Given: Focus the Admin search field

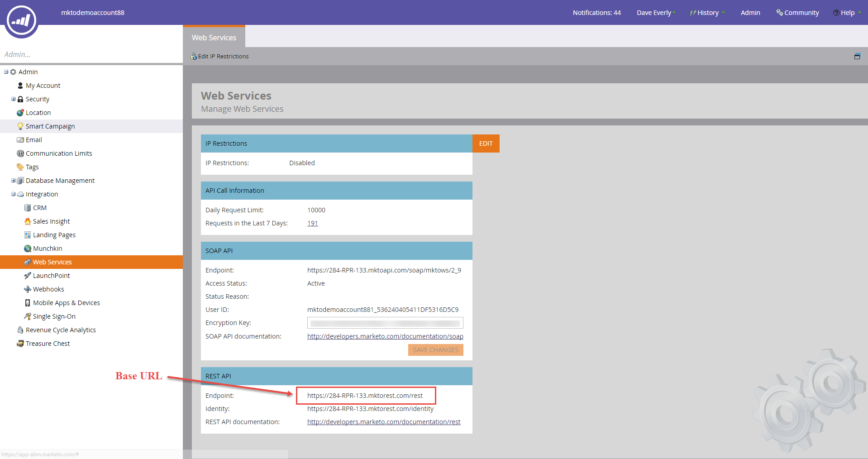Looking at the screenshot, I should click(91, 54).
